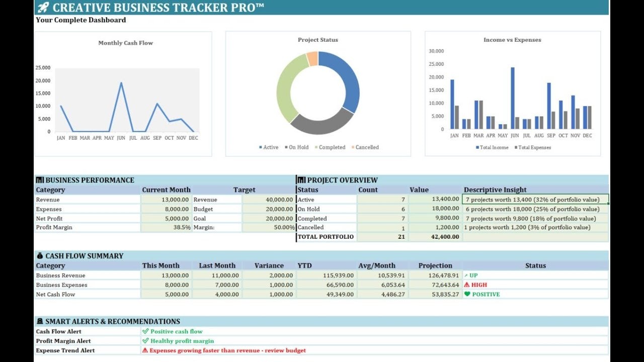Open the Positive cash flow alert text
Image resolution: width=644 pixels, height=362 pixels.
click(176, 331)
